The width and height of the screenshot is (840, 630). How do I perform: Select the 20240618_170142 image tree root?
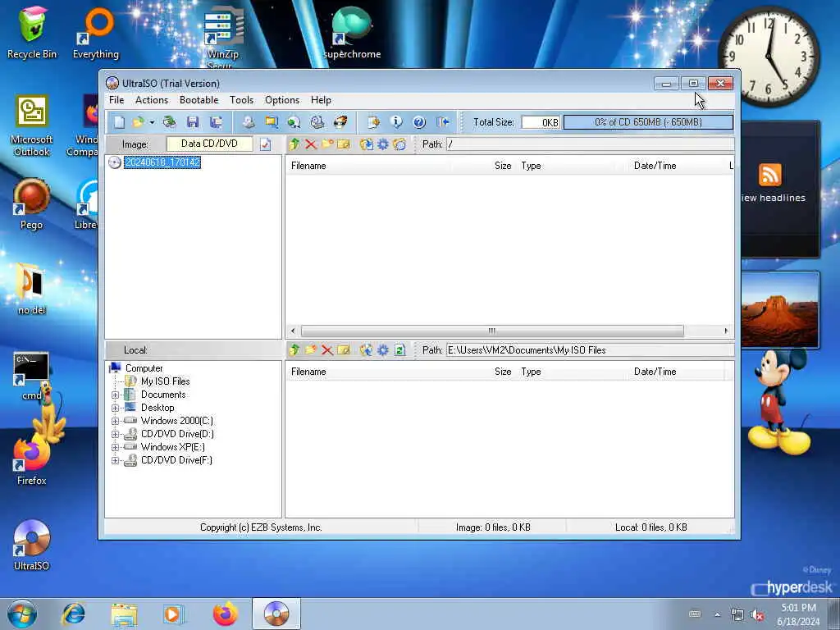click(x=162, y=162)
